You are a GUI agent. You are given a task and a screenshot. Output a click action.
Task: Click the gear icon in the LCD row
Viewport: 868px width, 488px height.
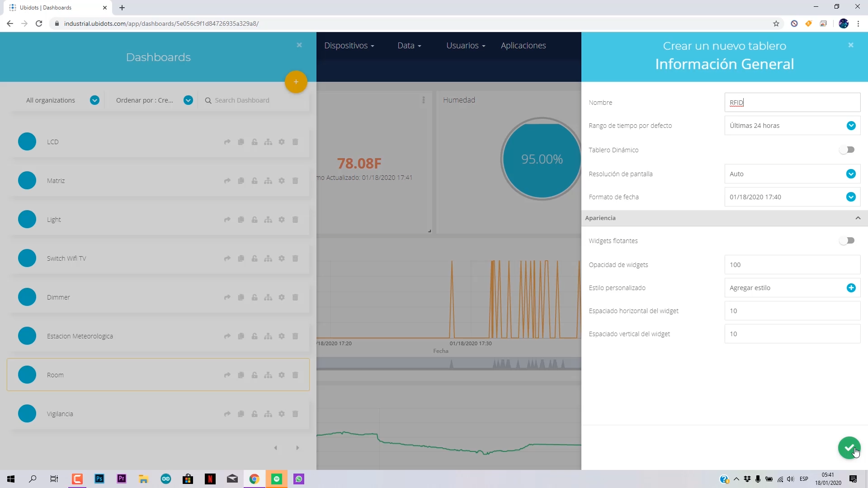coord(282,142)
